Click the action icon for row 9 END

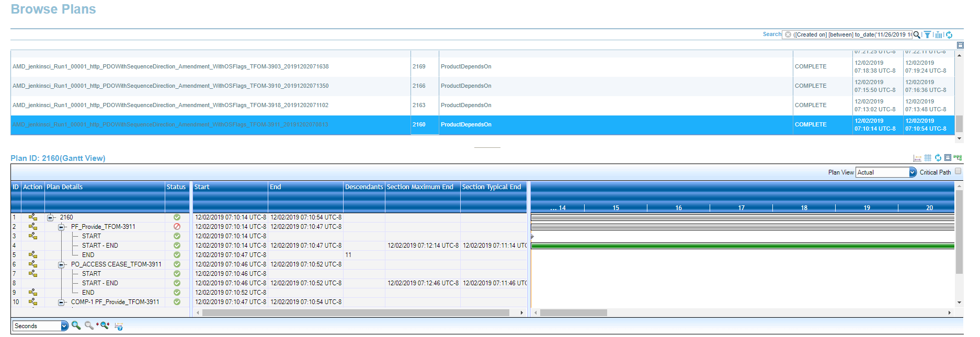[x=33, y=293]
